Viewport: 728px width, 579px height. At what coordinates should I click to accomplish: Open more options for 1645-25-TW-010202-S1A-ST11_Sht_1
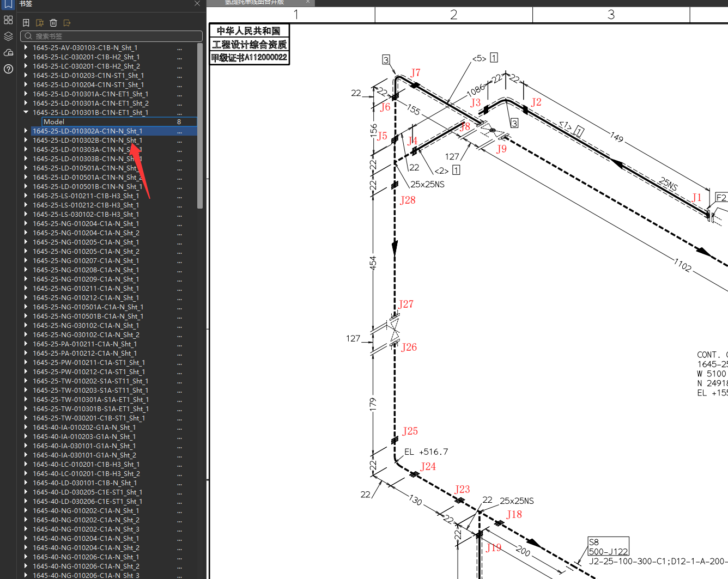[179, 381]
